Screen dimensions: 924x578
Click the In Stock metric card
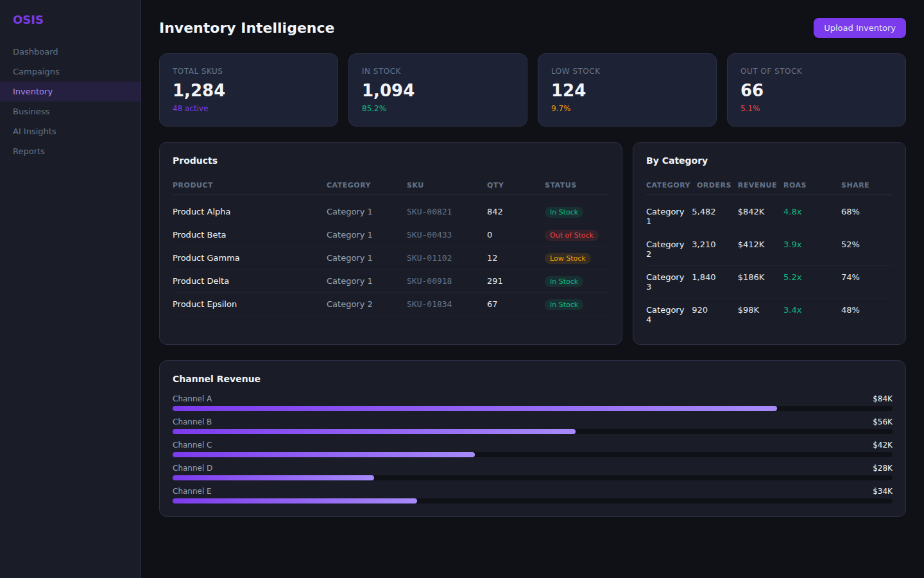click(438, 90)
